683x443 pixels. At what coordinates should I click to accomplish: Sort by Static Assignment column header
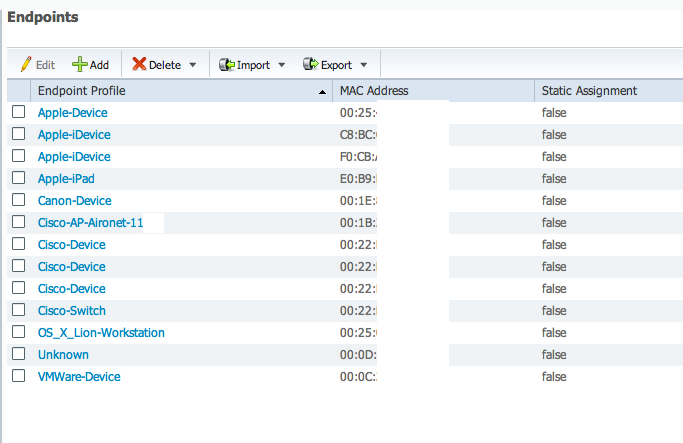tap(589, 91)
